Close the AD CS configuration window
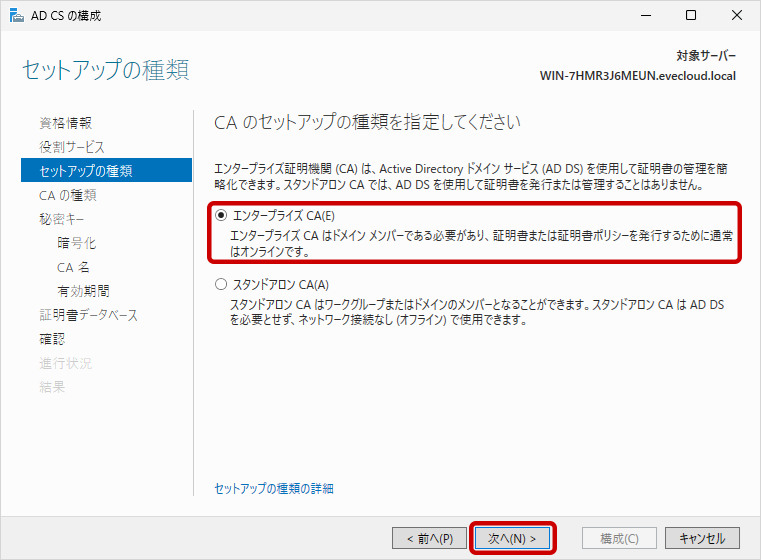Image resolution: width=761 pixels, height=560 pixels. click(x=737, y=16)
